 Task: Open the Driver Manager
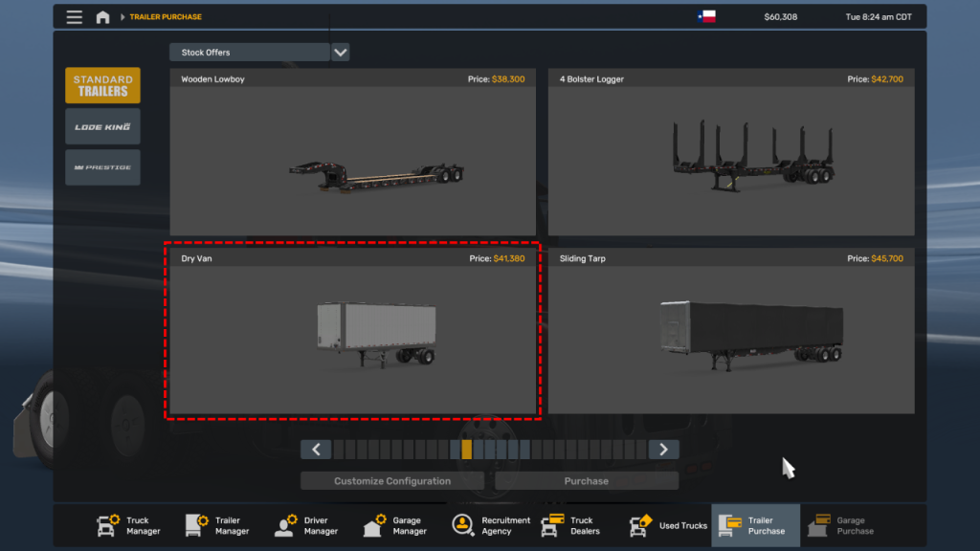point(306,525)
